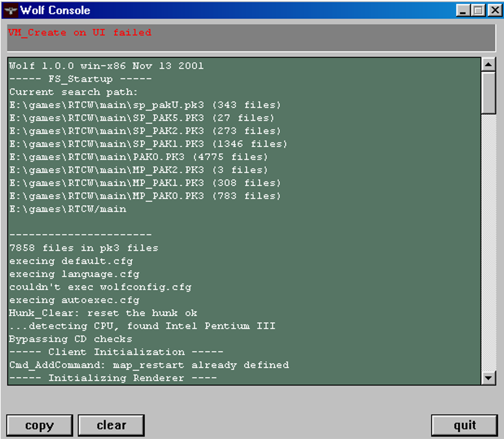Click the scrollbar track below the thumb

coord(488,242)
